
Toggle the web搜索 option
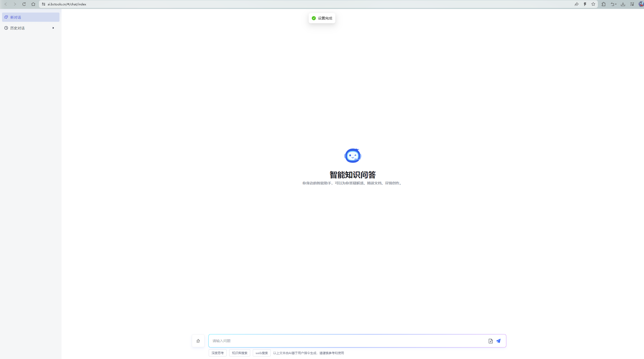point(261,353)
